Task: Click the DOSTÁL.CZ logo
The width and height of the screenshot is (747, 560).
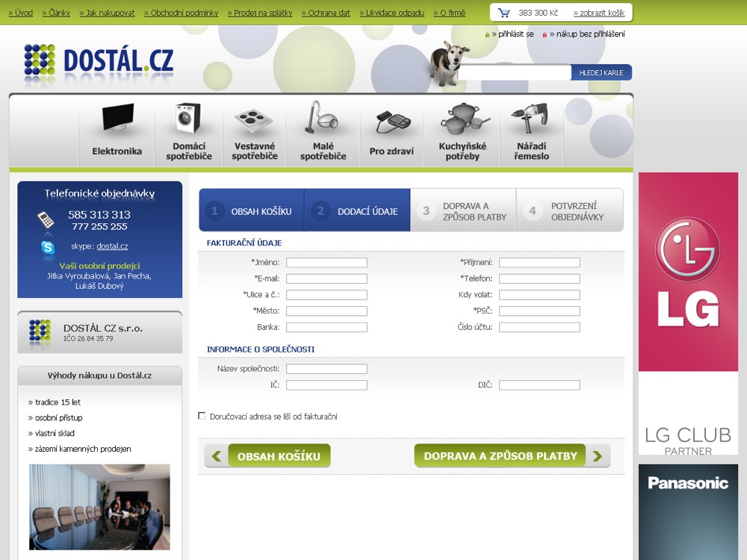Action: tap(99, 61)
